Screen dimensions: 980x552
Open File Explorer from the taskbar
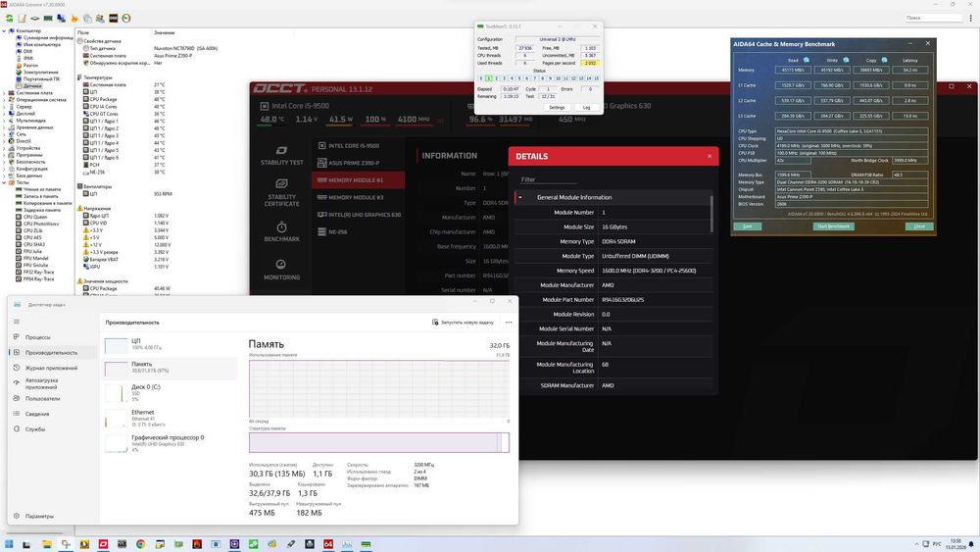click(46, 544)
